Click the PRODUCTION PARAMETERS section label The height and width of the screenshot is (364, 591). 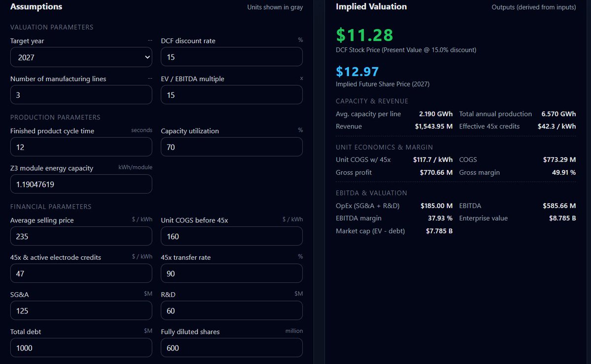point(55,117)
